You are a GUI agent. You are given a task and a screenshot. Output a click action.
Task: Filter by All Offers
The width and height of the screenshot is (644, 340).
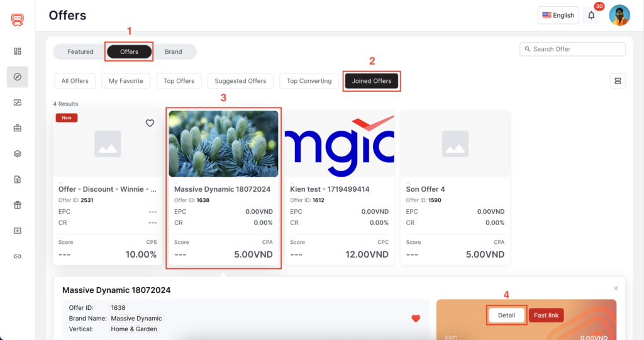click(x=75, y=81)
